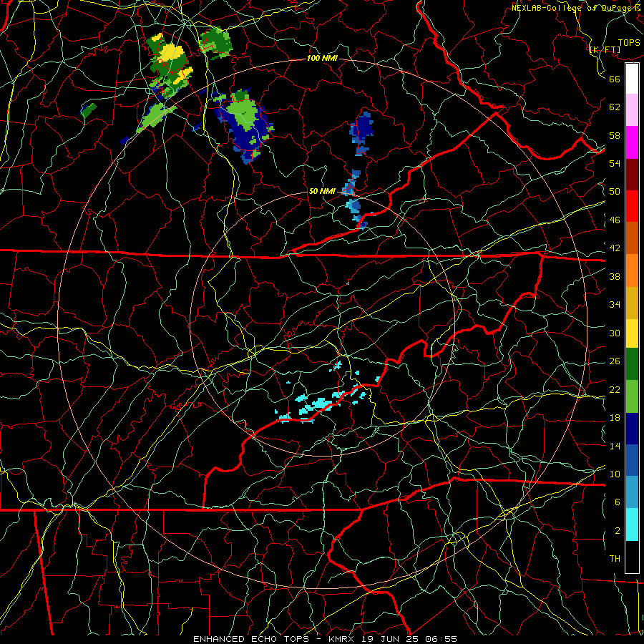This screenshot has width=644, height=644.
Task: Click the legend value 50
Action: tap(615, 192)
